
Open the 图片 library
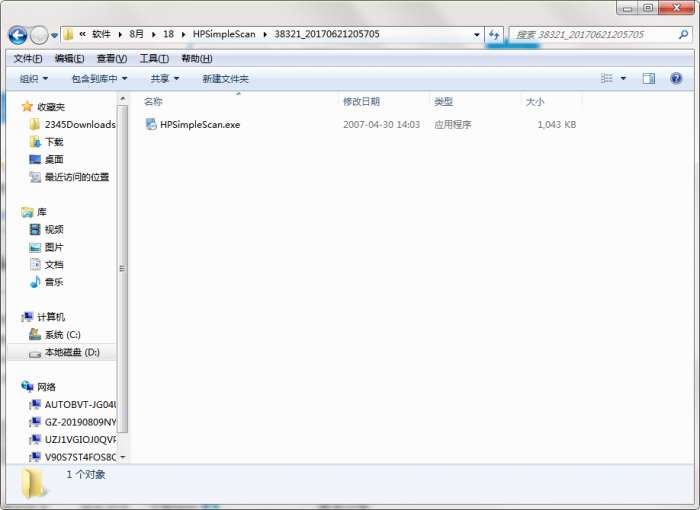tap(47, 247)
